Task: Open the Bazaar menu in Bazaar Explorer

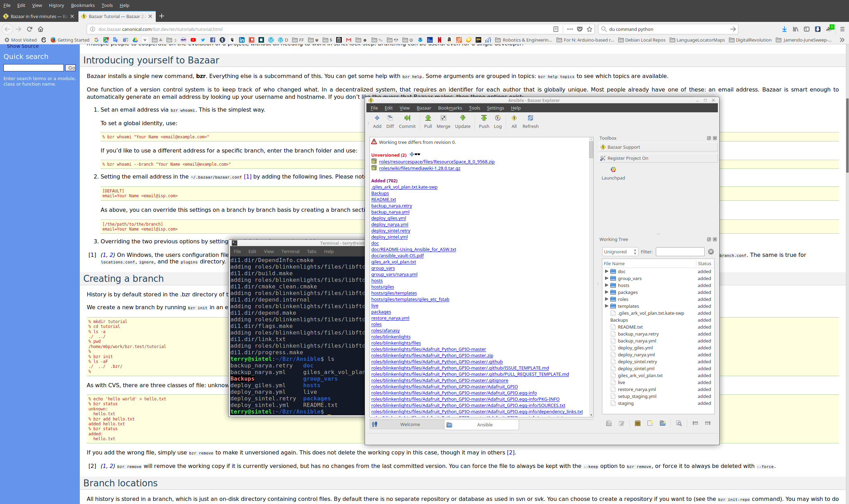Action: click(x=424, y=108)
